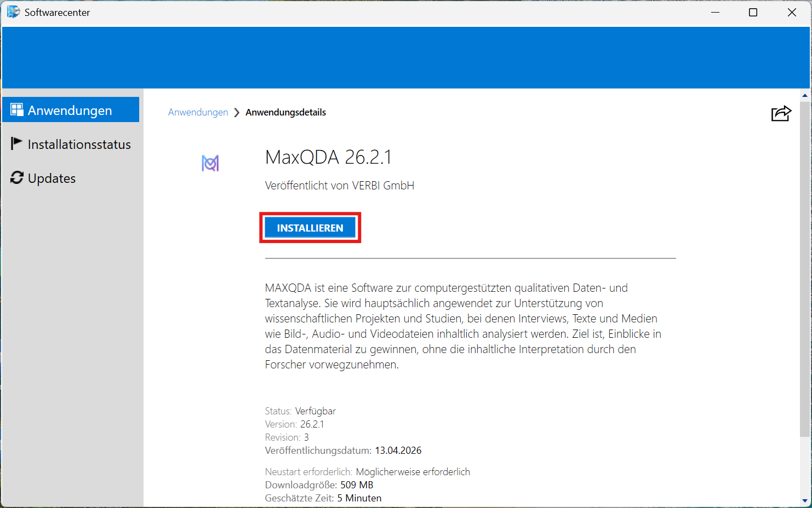Click the MaxQDA 26.2.1 title

coord(329,157)
